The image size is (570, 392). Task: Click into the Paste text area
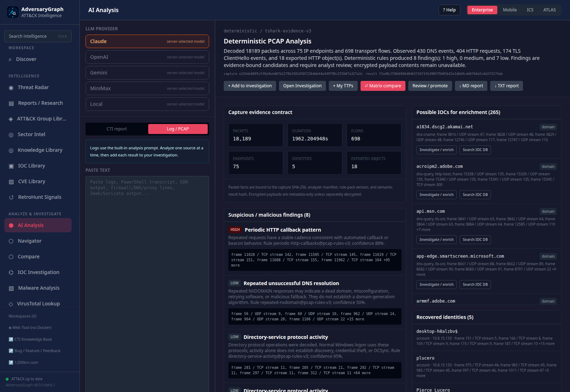point(147,283)
